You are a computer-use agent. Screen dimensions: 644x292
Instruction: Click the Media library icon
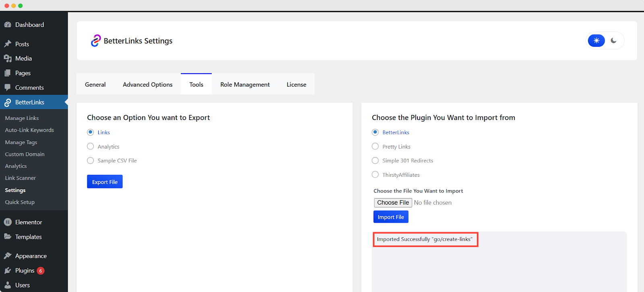[8, 58]
